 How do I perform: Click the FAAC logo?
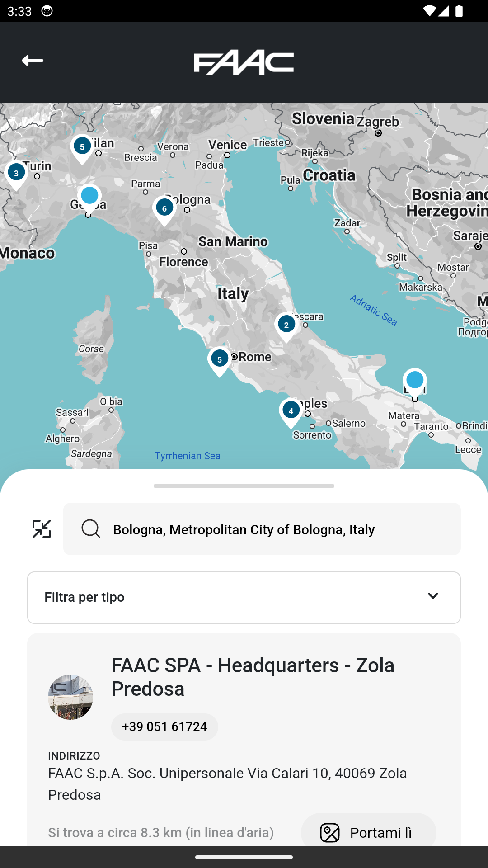(244, 63)
